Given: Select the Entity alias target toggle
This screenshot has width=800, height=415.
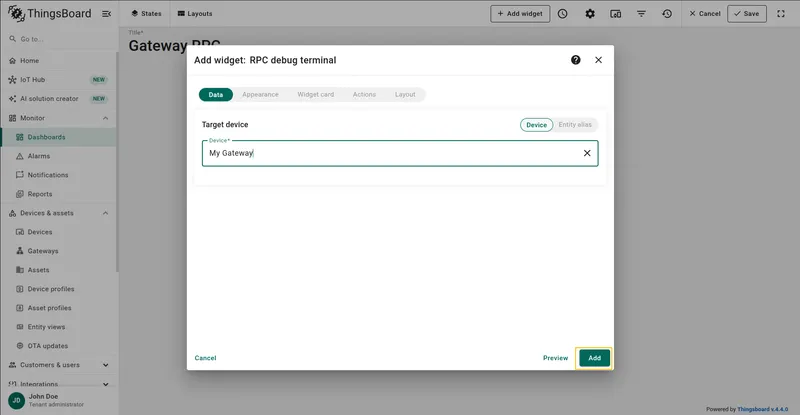Looking at the screenshot, I should click(575, 125).
